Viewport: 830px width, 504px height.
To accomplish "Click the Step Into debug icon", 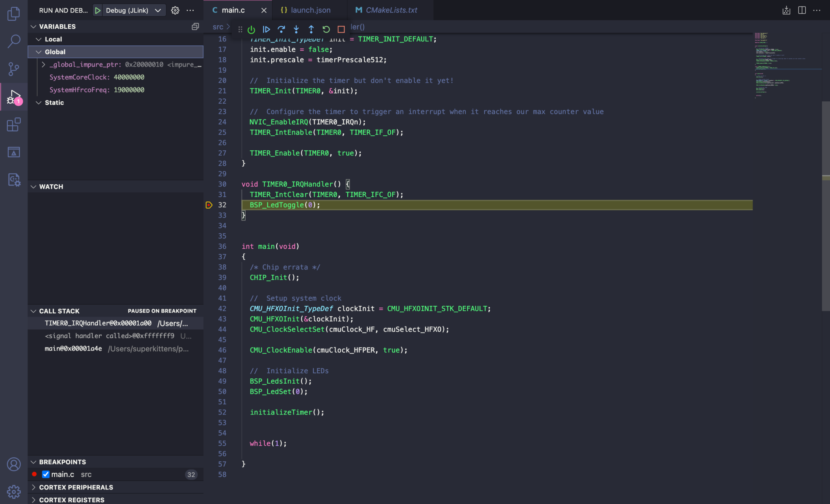I will (x=296, y=29).
